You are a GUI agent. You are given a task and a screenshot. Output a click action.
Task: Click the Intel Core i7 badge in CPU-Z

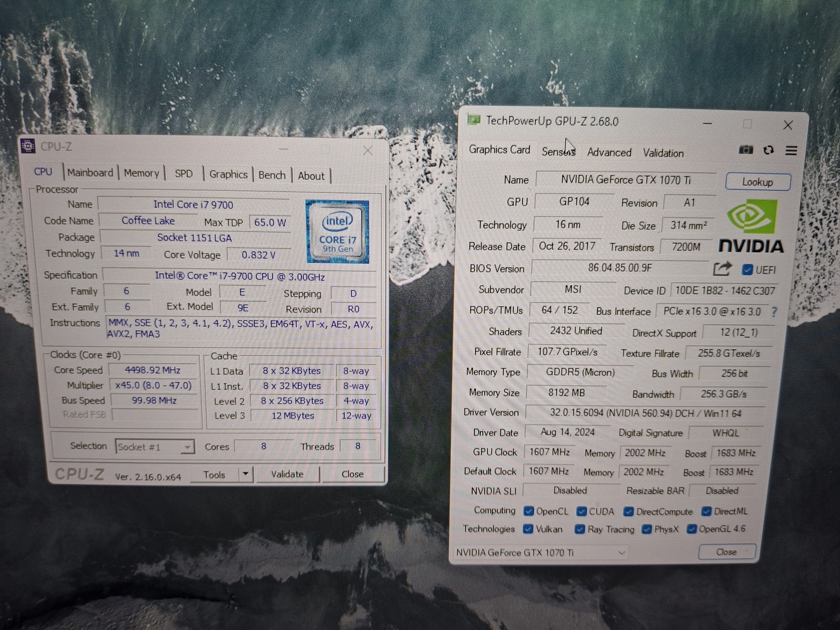(338, 232)
